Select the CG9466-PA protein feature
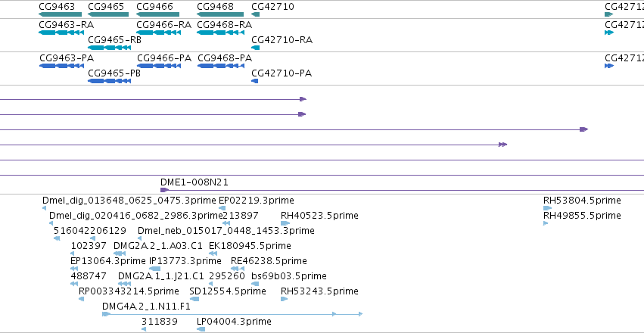Screen dimensions: 644x333 159,66
